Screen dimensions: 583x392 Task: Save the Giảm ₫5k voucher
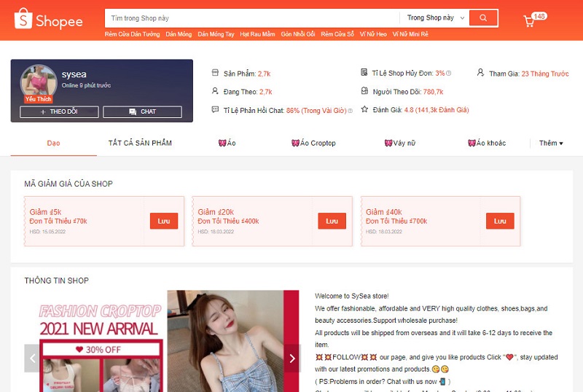(164, 221)
